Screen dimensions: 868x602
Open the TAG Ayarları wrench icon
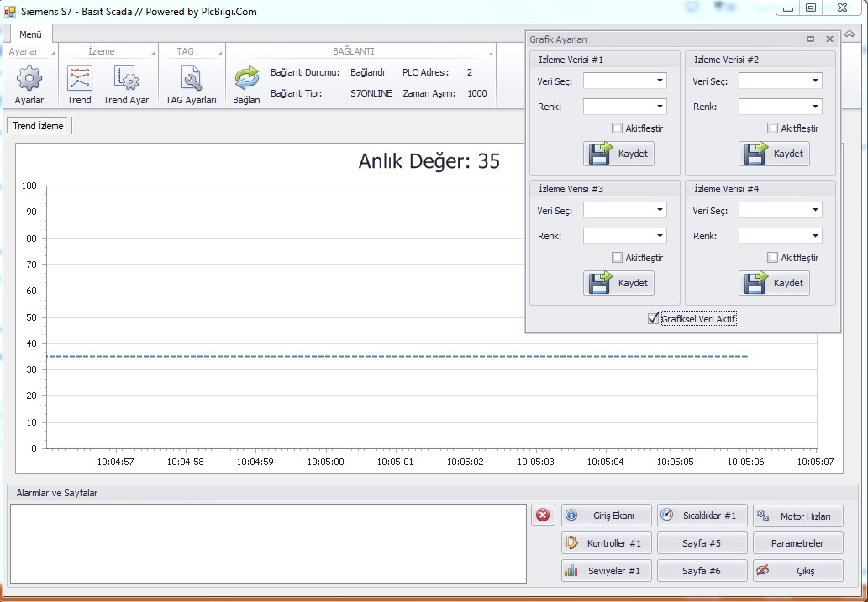point(192,79)
